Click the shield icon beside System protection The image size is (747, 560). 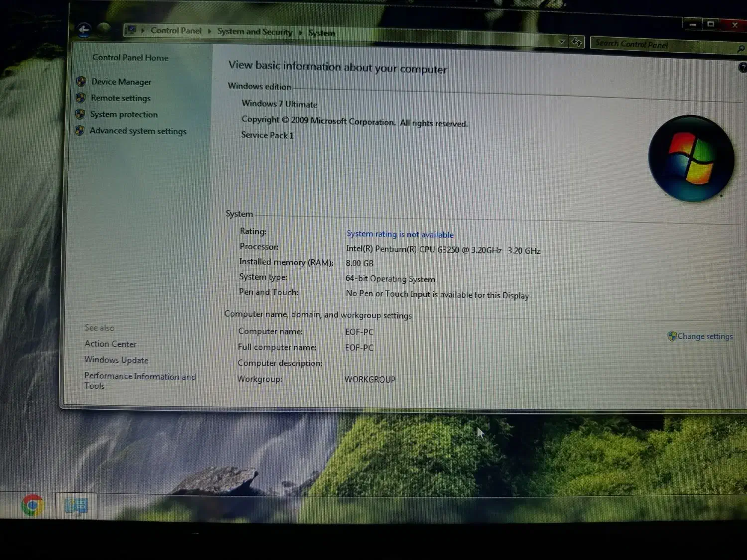(80, 114)
